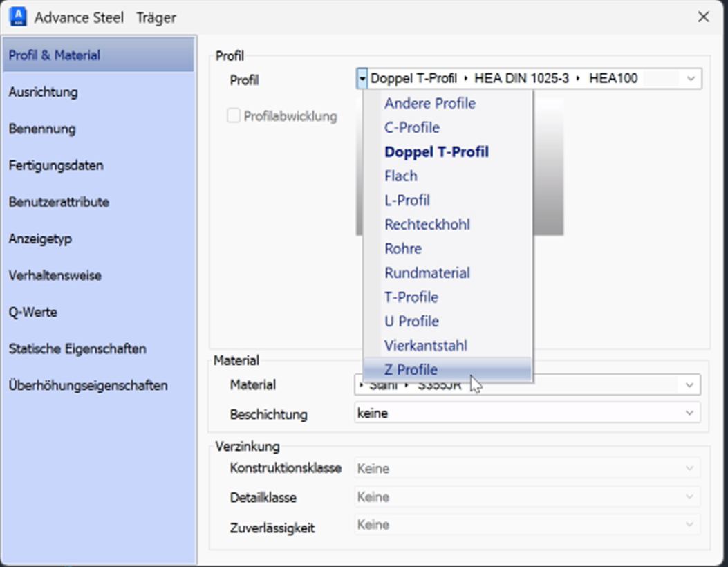
Task: Click HEA DIN 1025-3 in the Profil field
Action: tap(521, 78)
